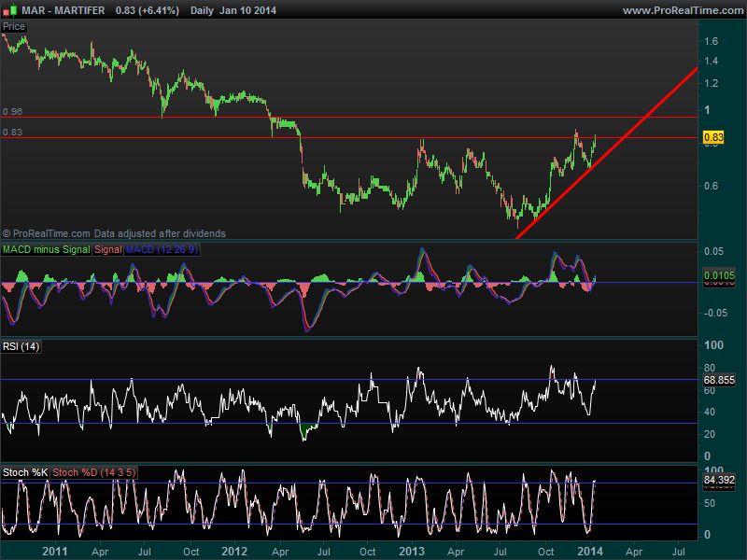747x560 pixels.
Task: Click the -0.05 MACD axis label
Action: [715, 313]
